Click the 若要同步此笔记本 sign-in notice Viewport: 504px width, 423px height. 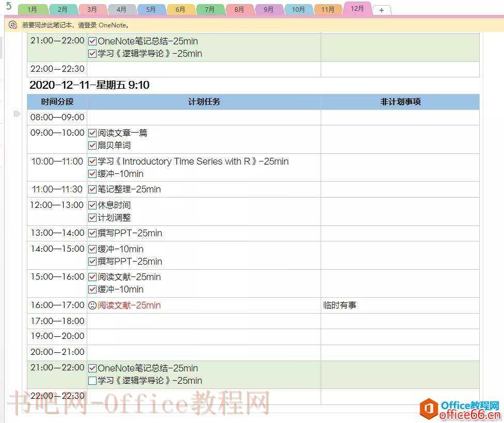pos(75,25)
